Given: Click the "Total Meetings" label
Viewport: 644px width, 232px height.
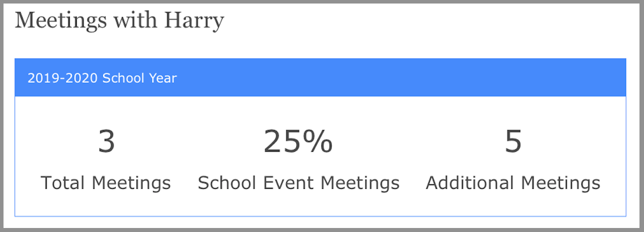Looking at the screenshot, I should pos(106,183).
